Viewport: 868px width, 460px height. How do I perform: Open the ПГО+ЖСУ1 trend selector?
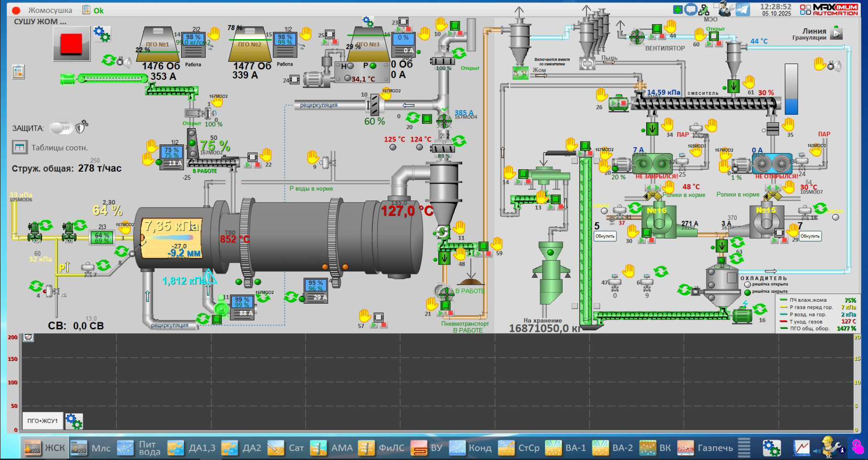coord(43,421)
